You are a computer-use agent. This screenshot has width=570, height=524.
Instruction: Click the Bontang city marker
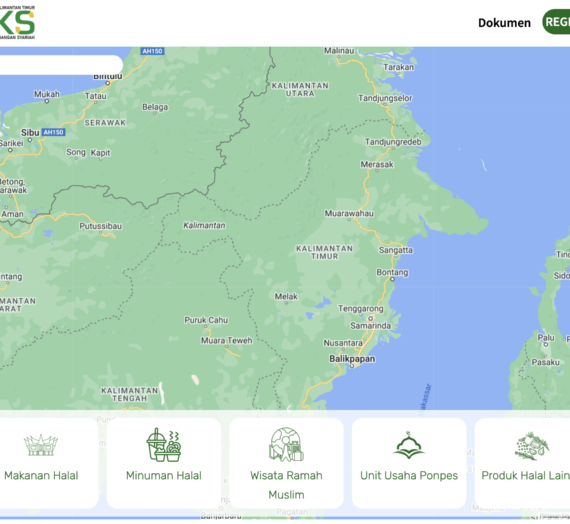392,279
